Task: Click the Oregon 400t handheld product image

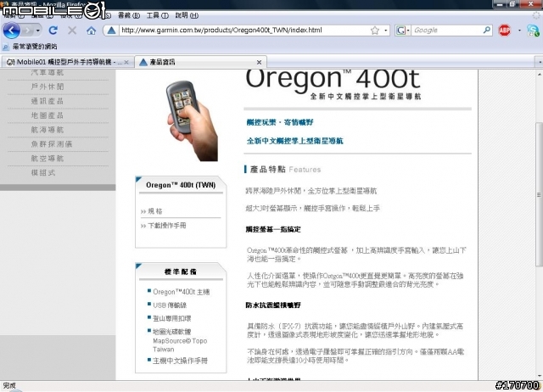Action: coord(192,120)
